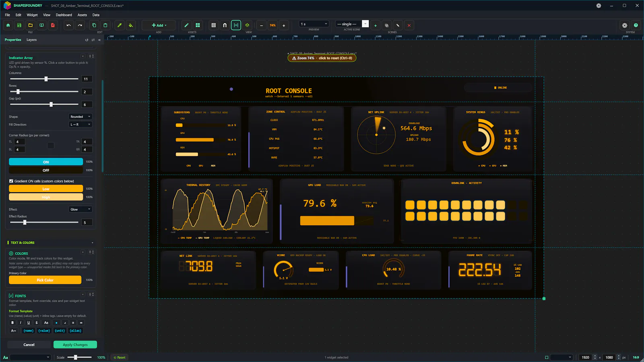This screenshot has height=362, width=644.
Task: Toggle the magnet snapping icon
Action: [x=225, y=25]
